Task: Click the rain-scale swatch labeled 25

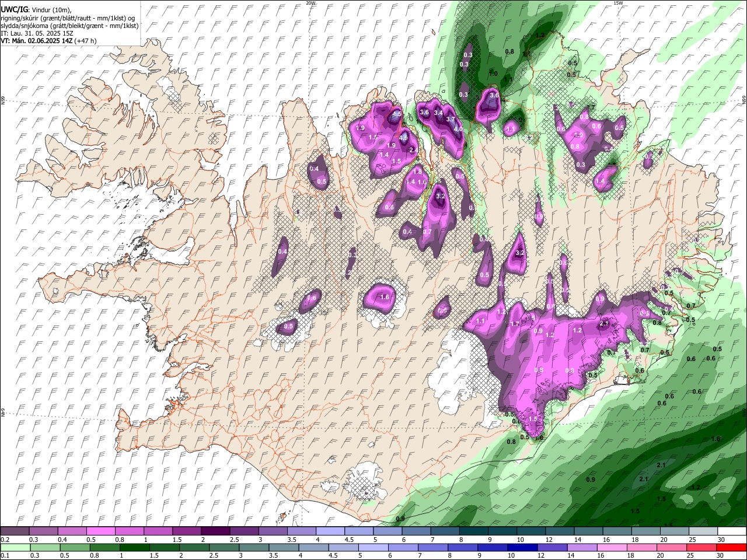Action: coord(701,548)
